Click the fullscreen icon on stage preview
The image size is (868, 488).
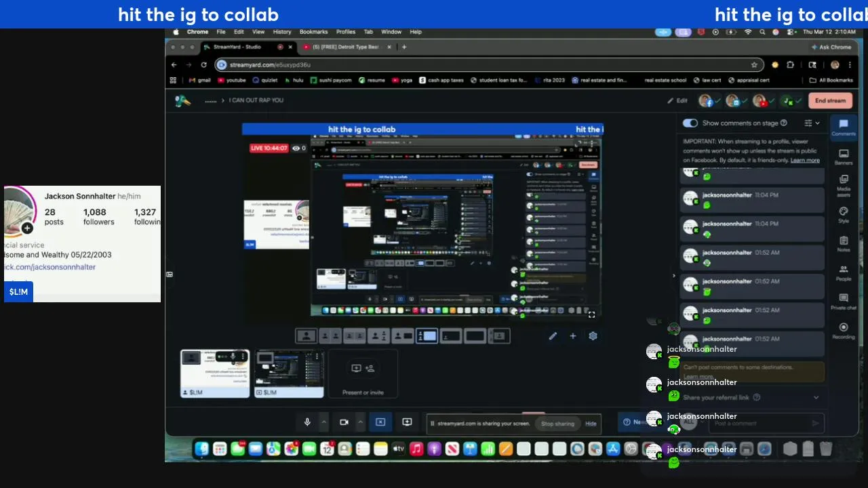click(591, 314)
